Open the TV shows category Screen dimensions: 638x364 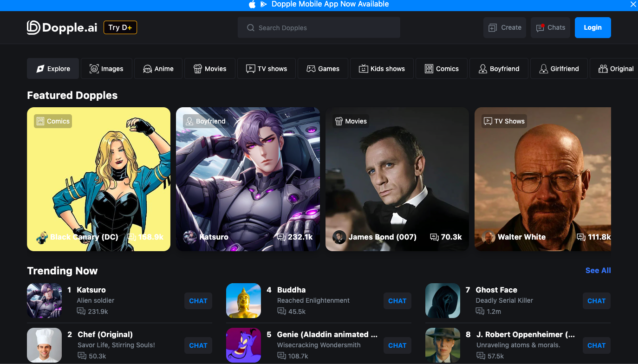tap(266, 68)
